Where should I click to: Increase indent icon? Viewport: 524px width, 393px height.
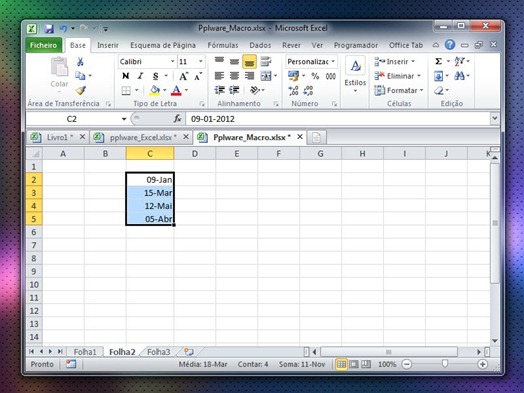pos(235,90)
